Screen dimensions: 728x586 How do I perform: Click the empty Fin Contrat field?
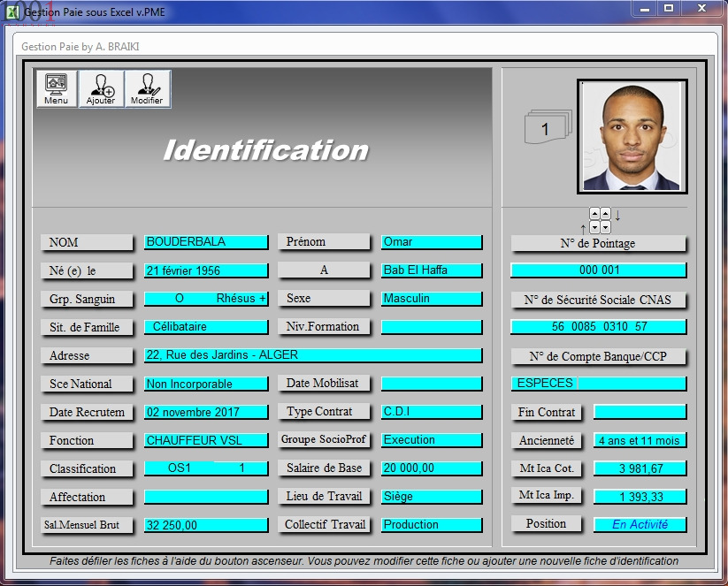(640, 412)
